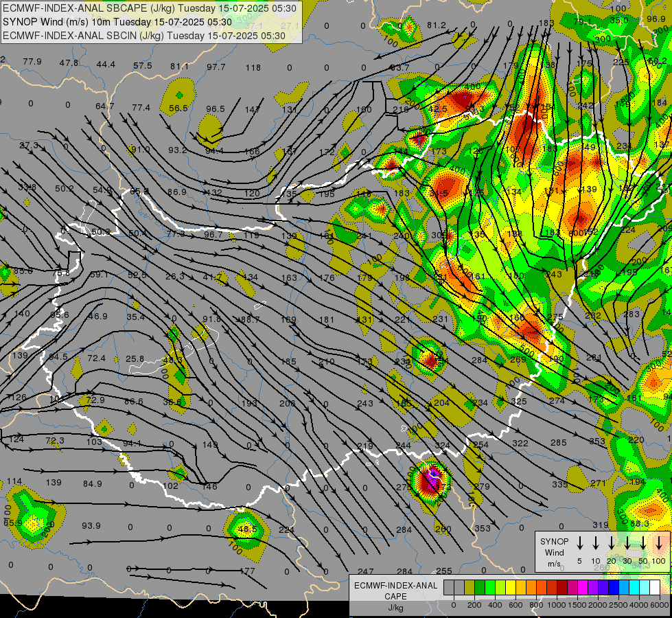Viewport: 672px width, 618px height.
Task: Click the 10 m/s wind arrow in legend
Action: pyautogui.click(x=595, y=543)
